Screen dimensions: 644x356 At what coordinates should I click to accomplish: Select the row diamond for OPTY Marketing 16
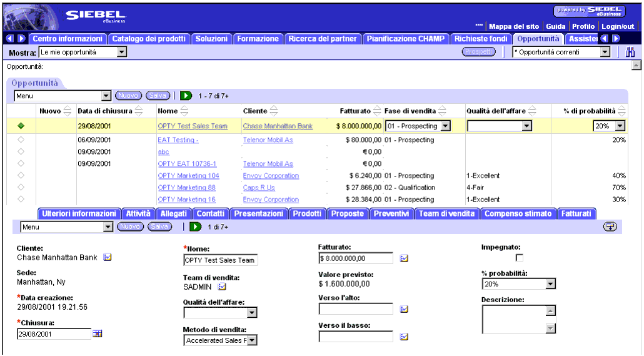click(21, 200)
